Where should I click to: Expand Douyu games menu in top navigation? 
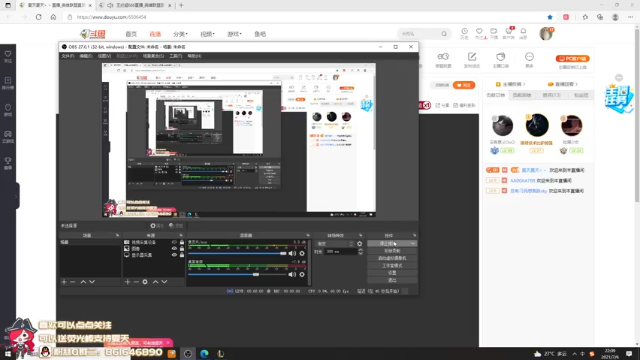234,34
